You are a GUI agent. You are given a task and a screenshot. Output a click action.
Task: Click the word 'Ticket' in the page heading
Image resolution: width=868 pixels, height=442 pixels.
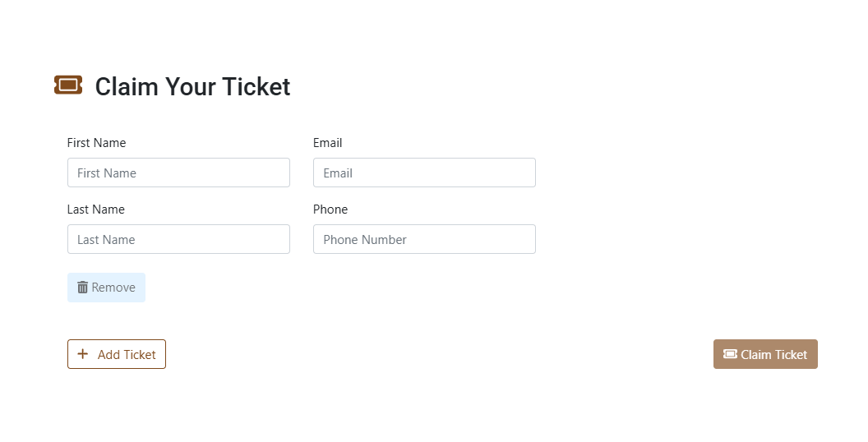tap(257, 86)
